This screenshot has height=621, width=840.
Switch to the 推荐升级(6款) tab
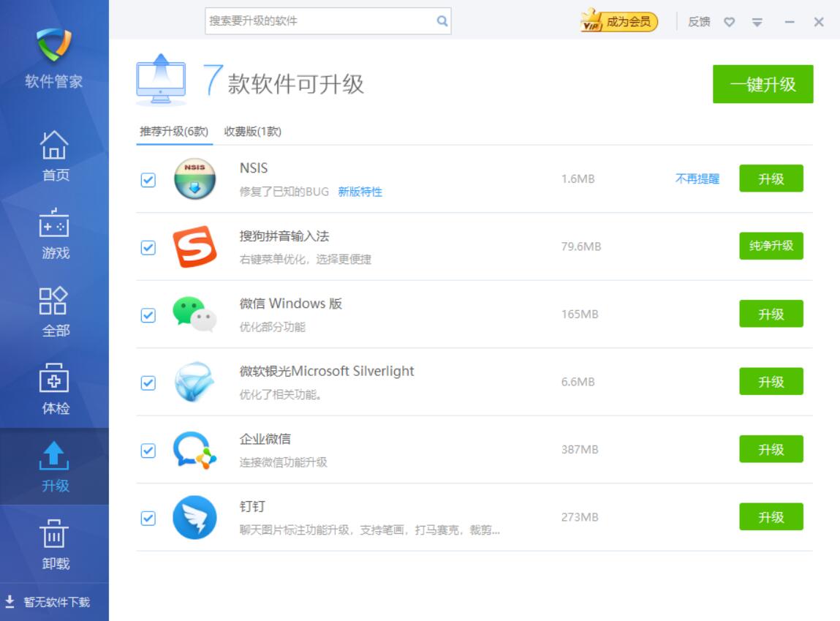click(174, 131)
